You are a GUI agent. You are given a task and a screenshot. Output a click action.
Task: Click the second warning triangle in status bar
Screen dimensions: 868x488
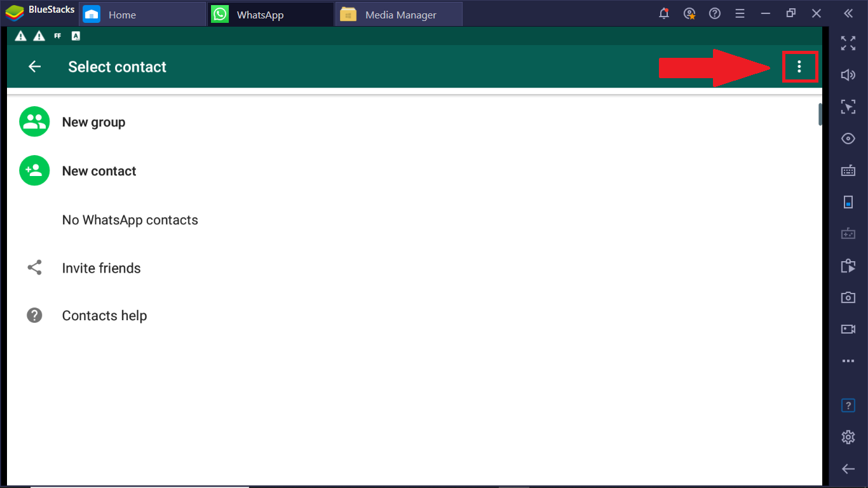point(39,36)
